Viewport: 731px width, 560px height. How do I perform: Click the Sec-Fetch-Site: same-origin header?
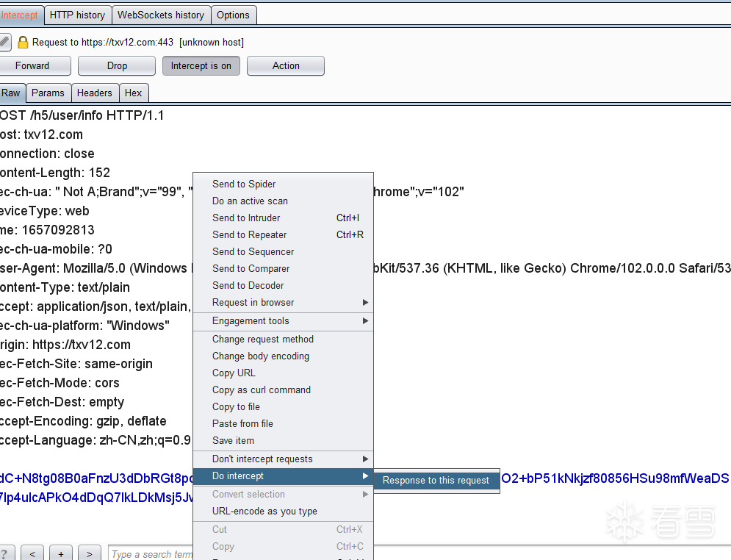coord(76,364)
